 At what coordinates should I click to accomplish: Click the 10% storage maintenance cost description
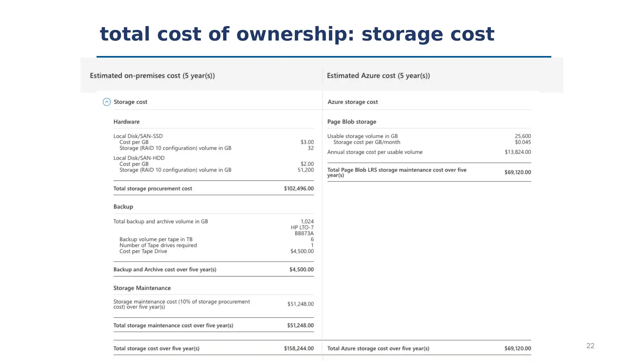tap(182, 304)
